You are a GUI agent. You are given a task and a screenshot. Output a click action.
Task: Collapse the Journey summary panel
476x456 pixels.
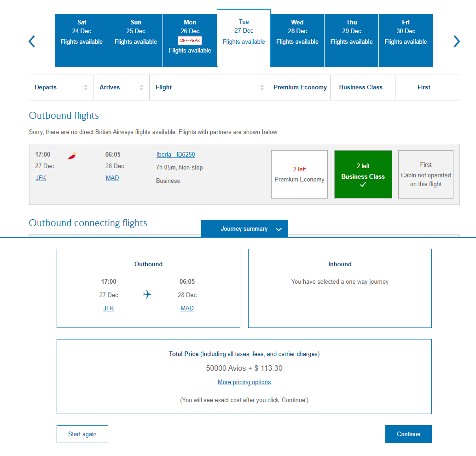[x=244, y=229]
